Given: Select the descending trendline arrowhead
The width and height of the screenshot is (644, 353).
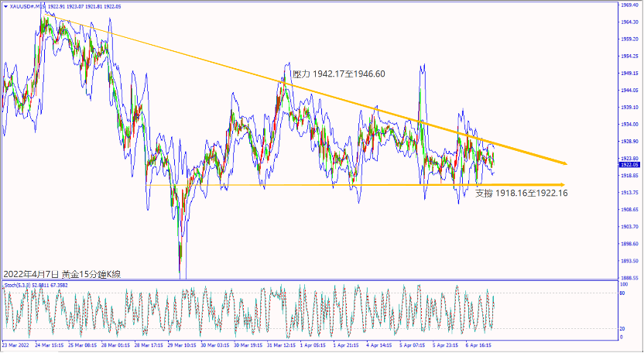Looking at the screenshot, I should click(563, 163).
